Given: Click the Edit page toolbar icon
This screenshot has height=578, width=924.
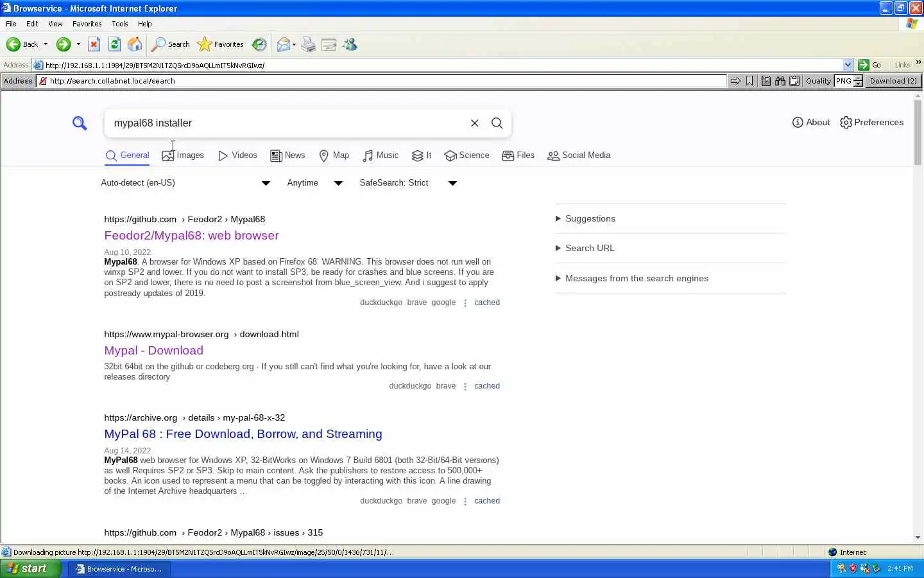Looking at the screenshot, I should 329,44.
